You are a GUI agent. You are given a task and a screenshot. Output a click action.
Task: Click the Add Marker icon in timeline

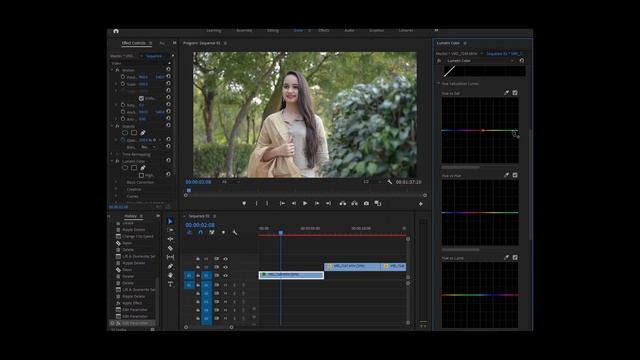223,233
